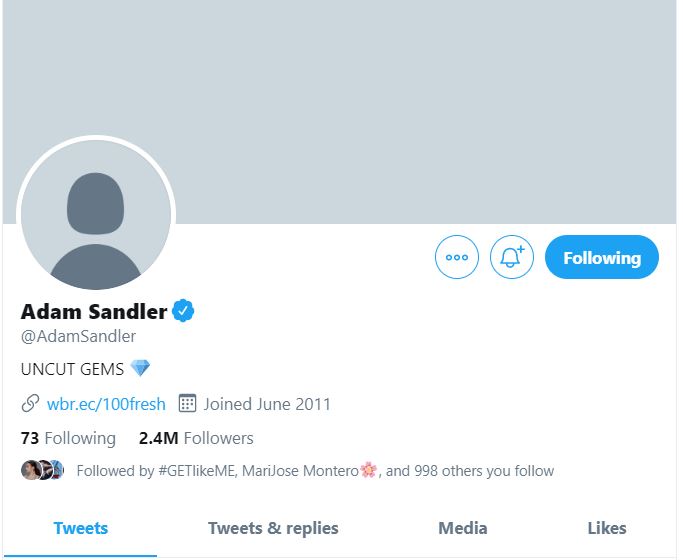
Task: Open the 73 Following list
Action: 68,438
